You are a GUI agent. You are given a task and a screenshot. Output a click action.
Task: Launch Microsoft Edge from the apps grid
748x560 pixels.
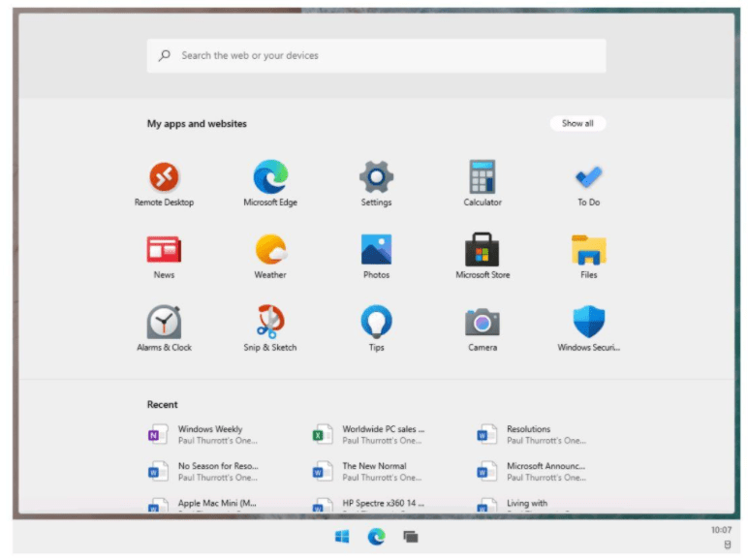tap(270, 178)
